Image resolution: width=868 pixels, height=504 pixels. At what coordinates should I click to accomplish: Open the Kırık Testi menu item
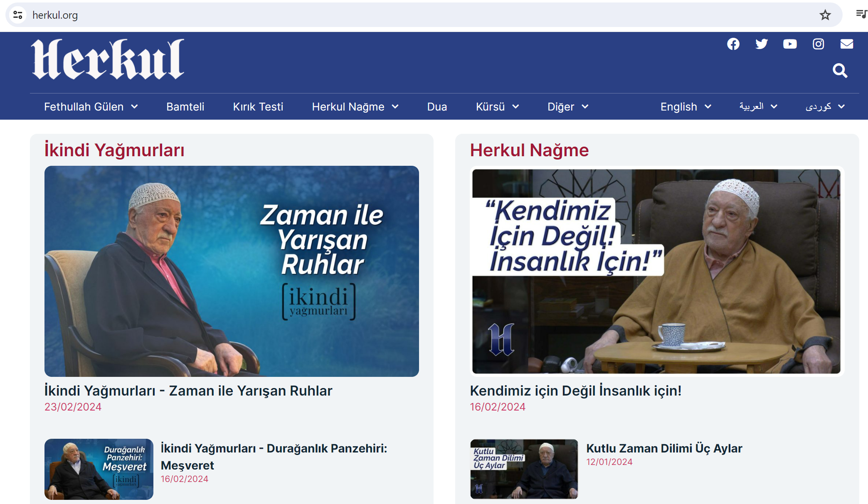pos(258,107)
